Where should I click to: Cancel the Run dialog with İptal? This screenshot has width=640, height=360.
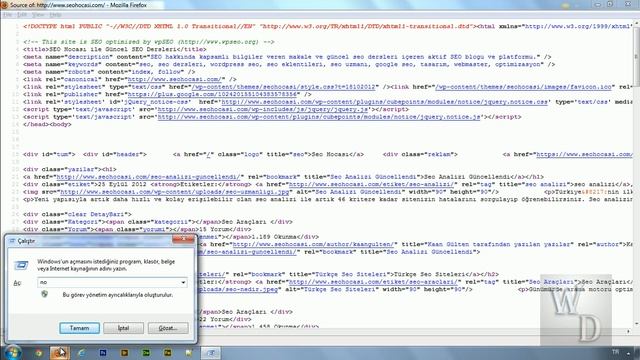pos(123,328)
